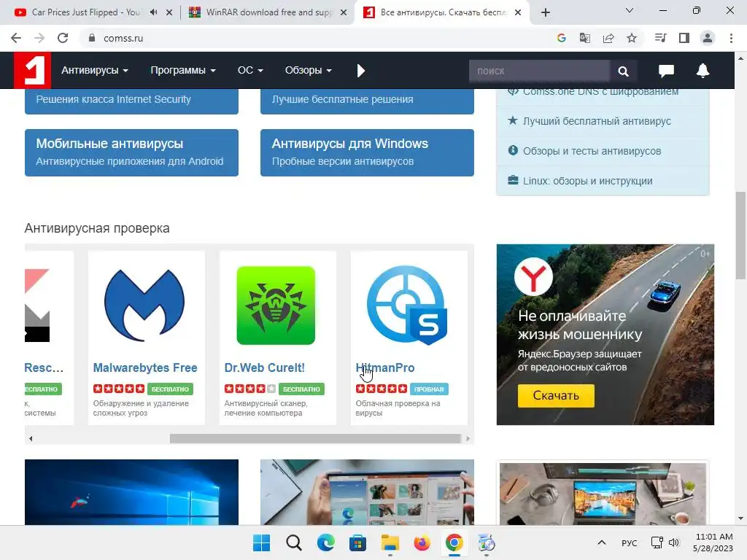This screenshot has height=560, width=747.
Task: Open Лучшие бесплатные решения tile
Action: click(x=367, y=101)
